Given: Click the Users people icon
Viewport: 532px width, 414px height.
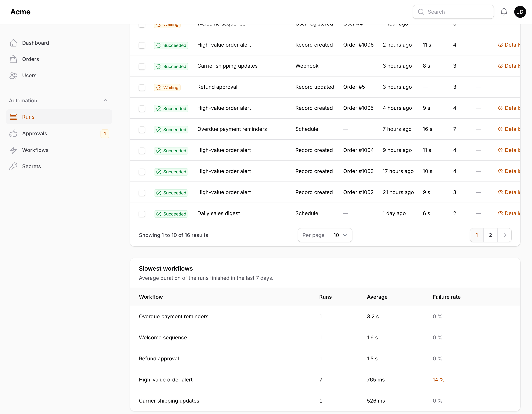Looking at the screenshot, I should 13,76.
